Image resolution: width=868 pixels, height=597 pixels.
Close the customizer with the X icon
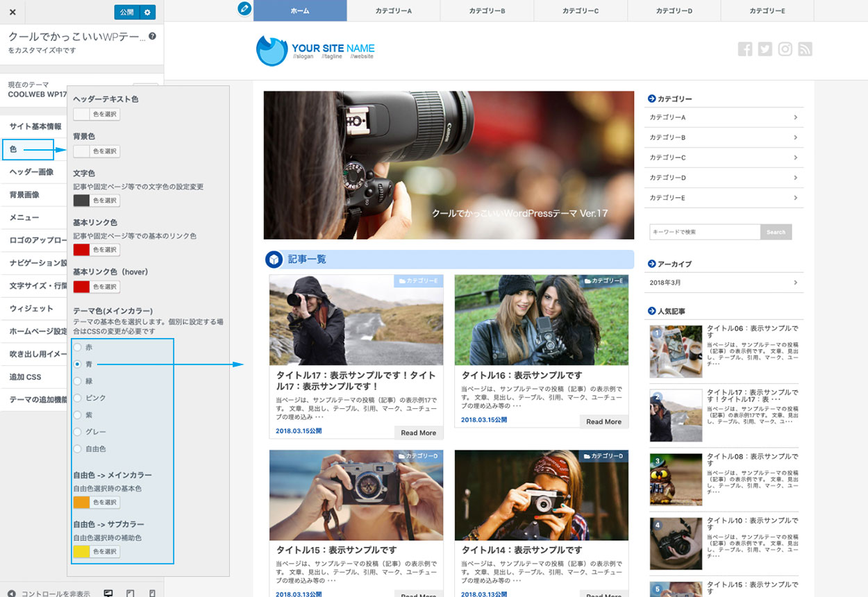(x=12, y=12)
